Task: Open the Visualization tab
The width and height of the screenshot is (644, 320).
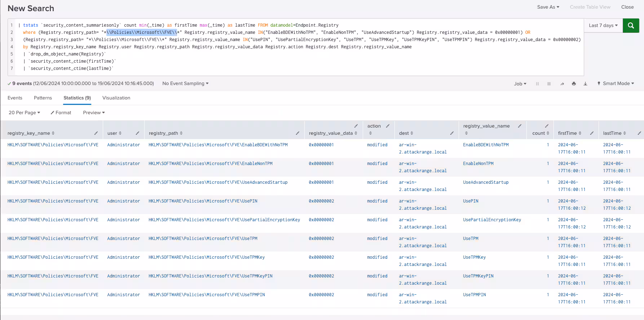Action: pyautogui.click(x=116, y=98)
